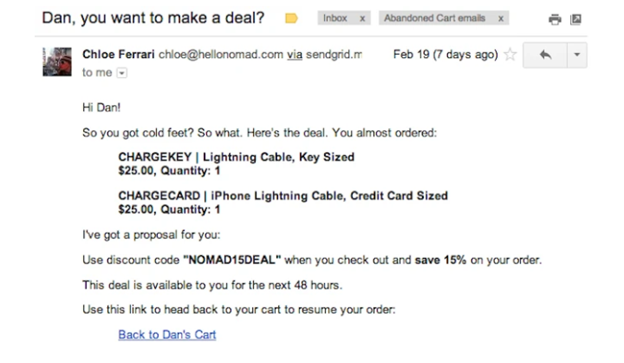
Task: Star this message from Chloe Ferrari
Action: (510, 54)
